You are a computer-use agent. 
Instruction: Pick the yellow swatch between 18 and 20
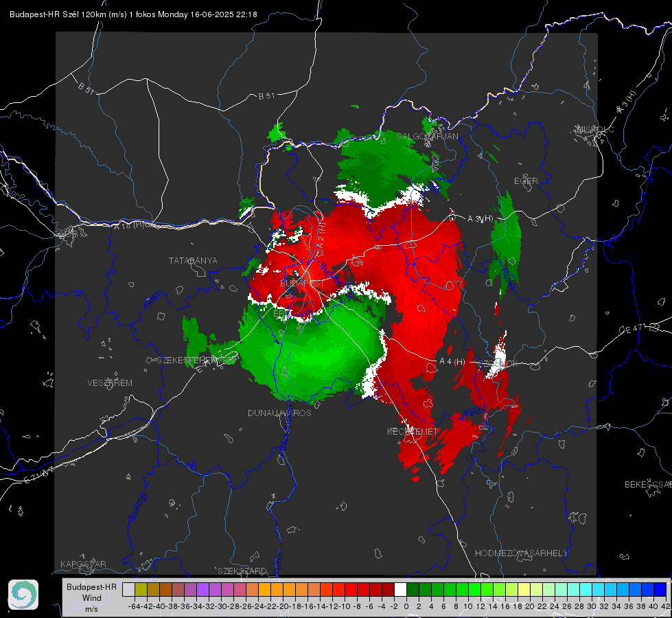524,589
